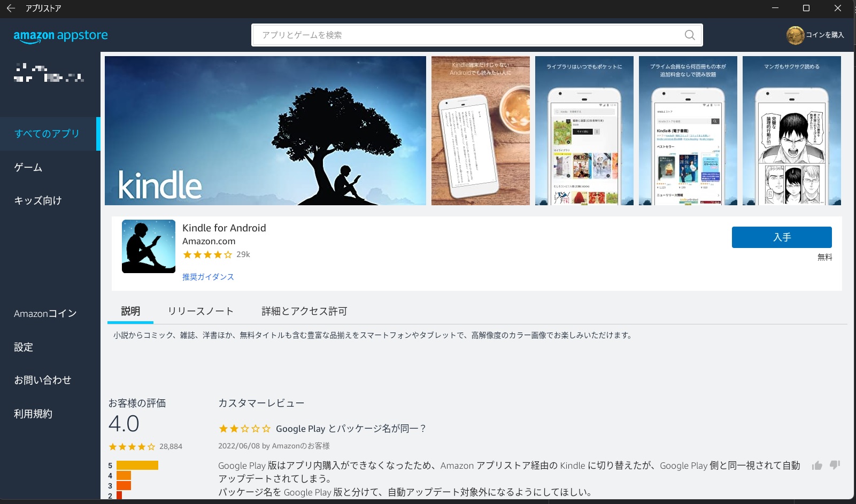
Task: Open the 推奨ガイダンス link
Action: [x=208, y=277]
